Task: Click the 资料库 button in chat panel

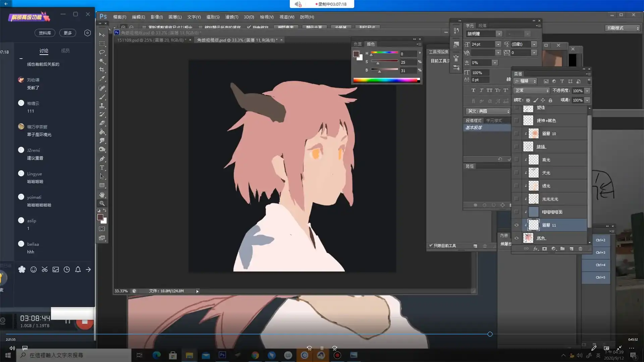Action: tap(45, 33)
